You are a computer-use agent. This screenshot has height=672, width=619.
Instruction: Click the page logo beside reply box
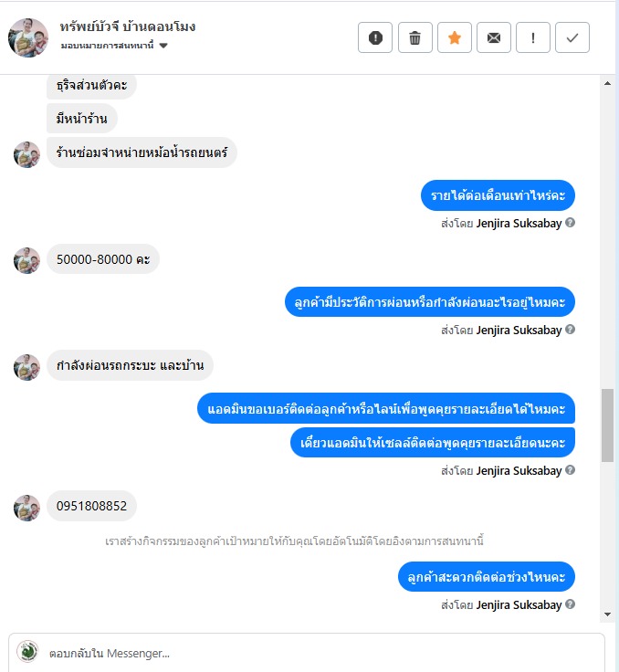(28, 652)
